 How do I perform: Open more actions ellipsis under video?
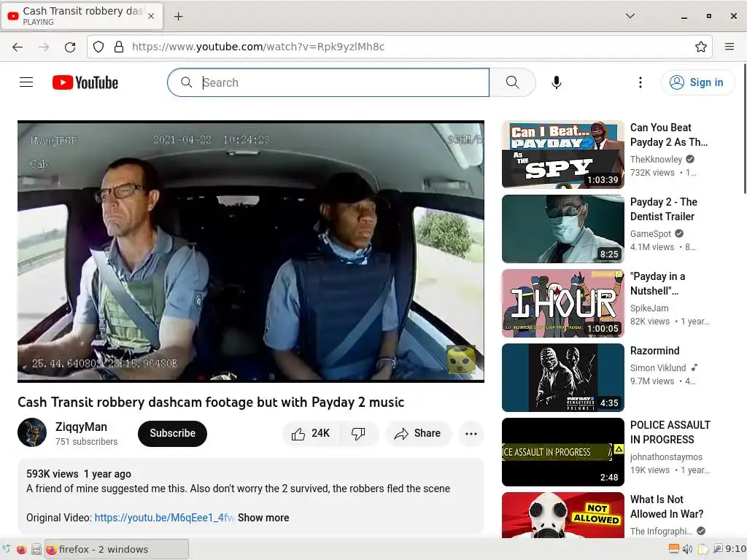[471, 433]
